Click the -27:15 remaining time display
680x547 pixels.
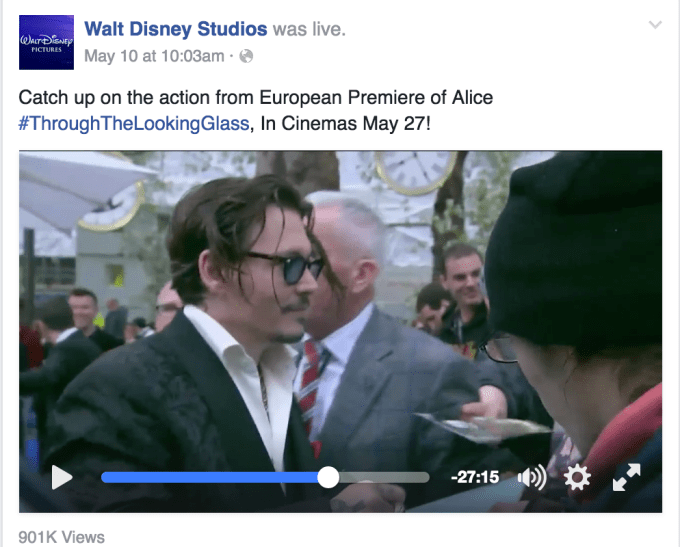point(475,477)
